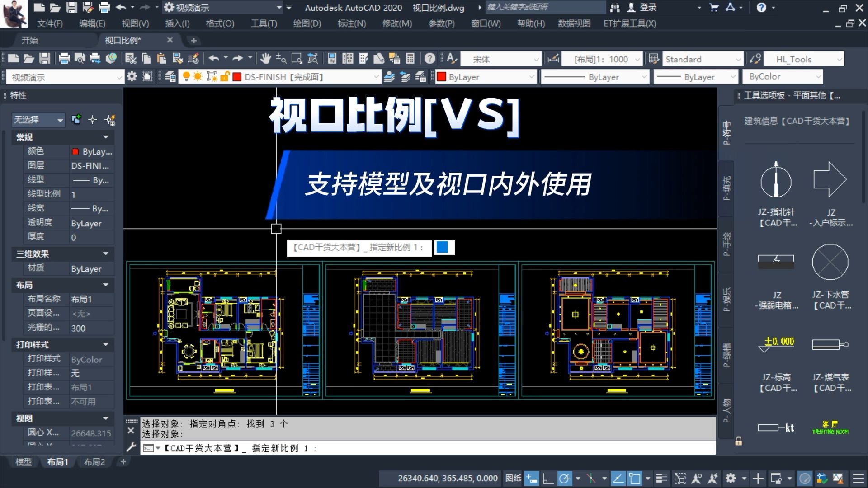Toggle Ortho mode on the status bar

click(548, 478)
